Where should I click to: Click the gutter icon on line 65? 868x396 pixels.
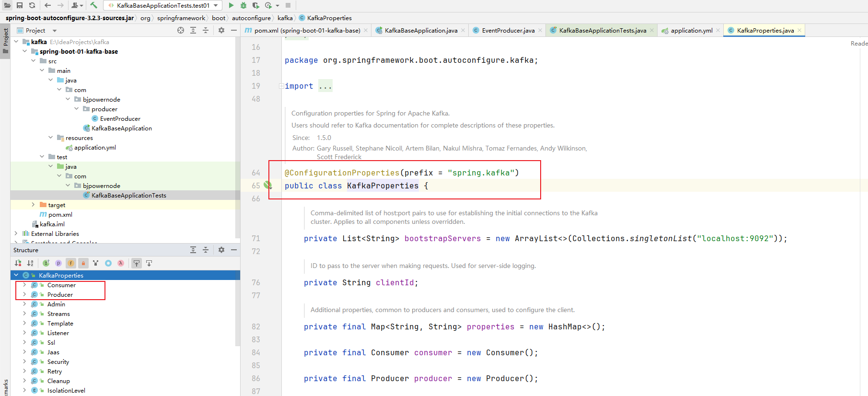pyautogui.click(x=268, y=186)
